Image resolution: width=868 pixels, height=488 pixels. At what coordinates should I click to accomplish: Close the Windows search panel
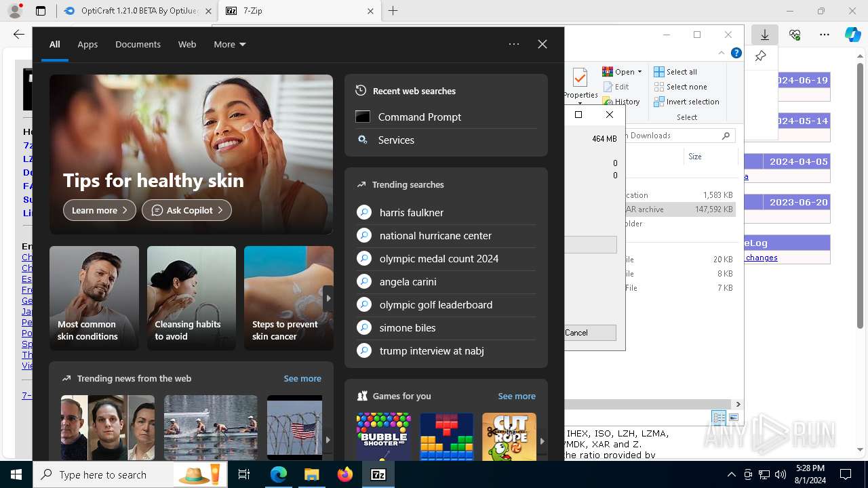point(542,44)
